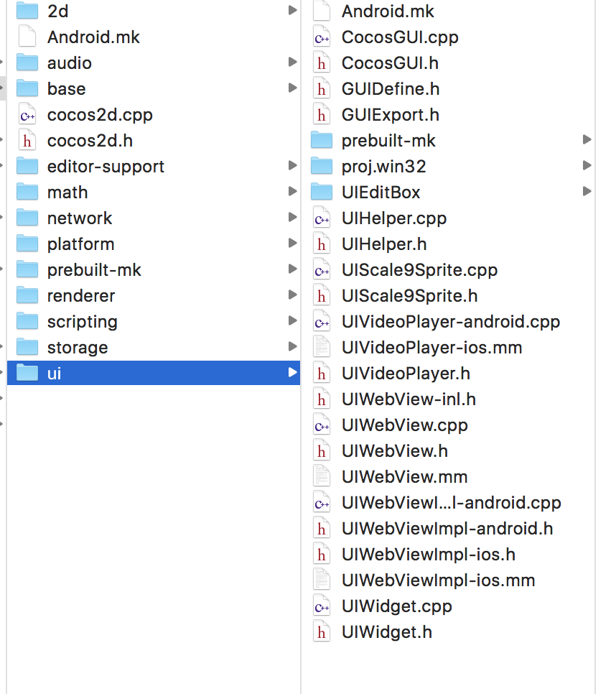Select the UIWebView.h file name
Viewport: 616px width, 694px height.
click(x=394, y=451)
